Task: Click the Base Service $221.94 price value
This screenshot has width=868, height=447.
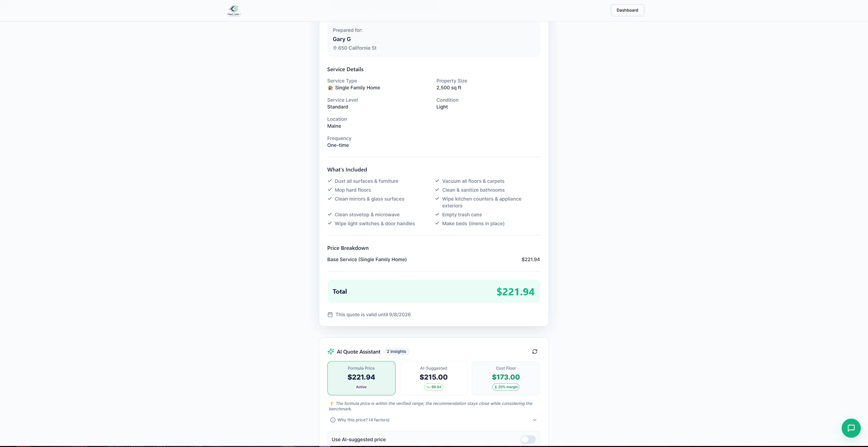Action: click(x=531, y=259)
